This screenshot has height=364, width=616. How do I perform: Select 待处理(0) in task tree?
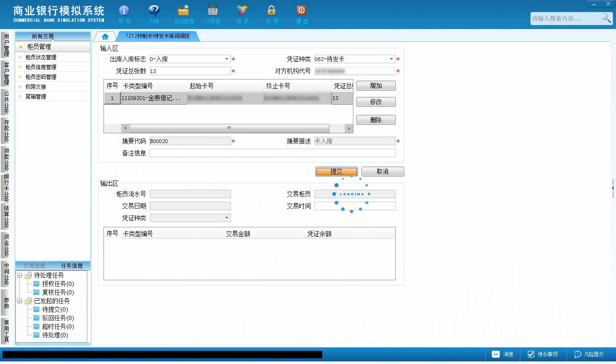pyautogui.click(x=55, y=335)
